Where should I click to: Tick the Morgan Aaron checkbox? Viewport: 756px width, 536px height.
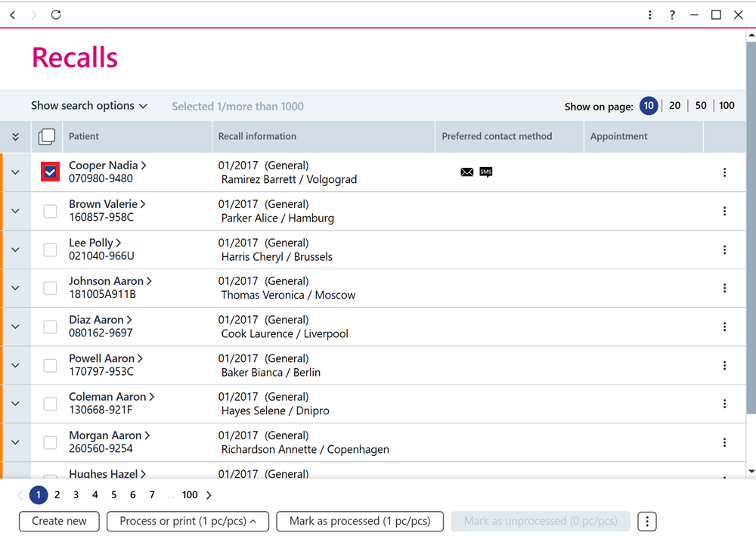click(x=50, y=442)
